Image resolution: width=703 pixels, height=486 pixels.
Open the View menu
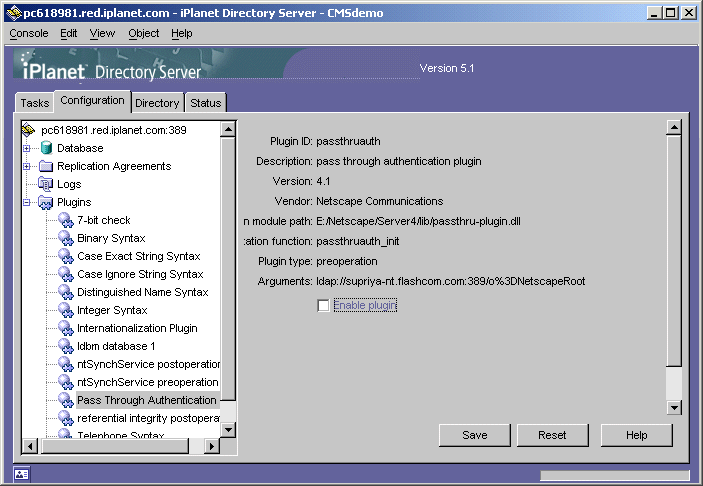click(102, 33)
